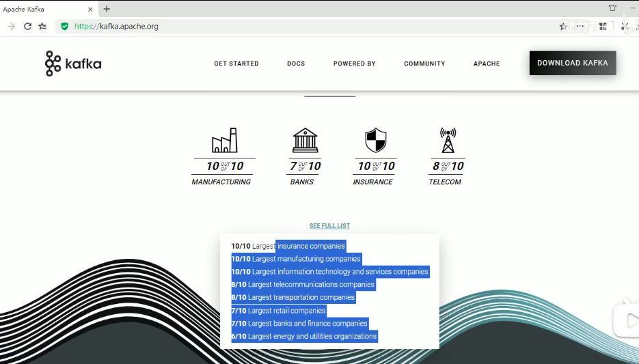Open the favorites list icon beside reload
639x364 pixels.
[42, 27]
